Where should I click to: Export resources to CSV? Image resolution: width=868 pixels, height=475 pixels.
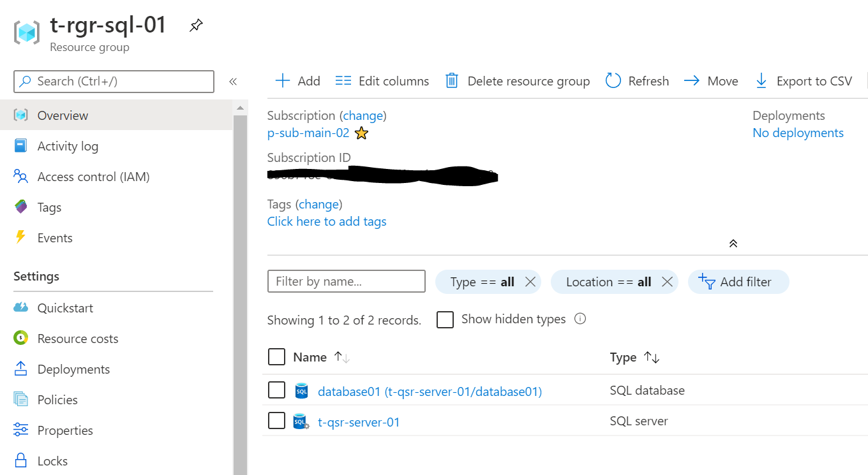[x=804, y=81]
